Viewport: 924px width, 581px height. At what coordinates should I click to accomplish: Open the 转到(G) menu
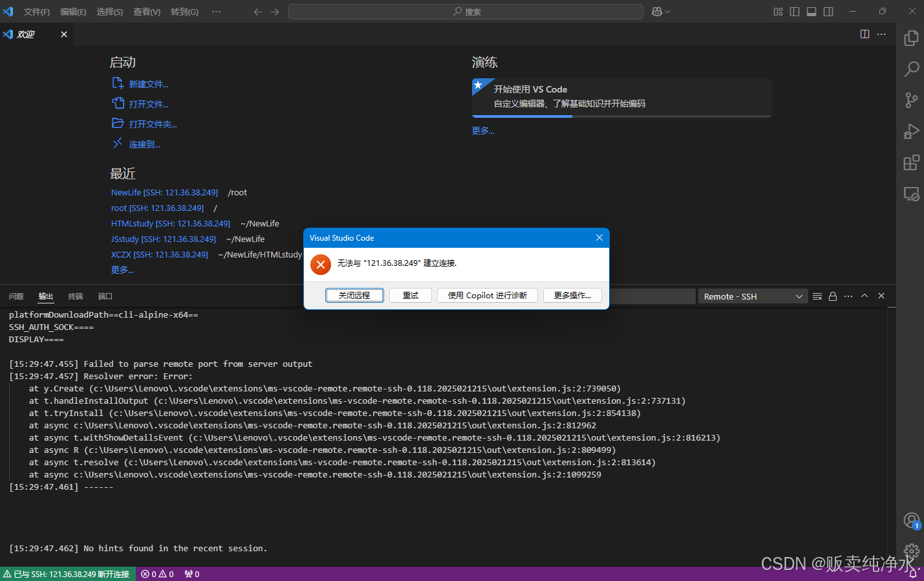[x=184, y=12]
